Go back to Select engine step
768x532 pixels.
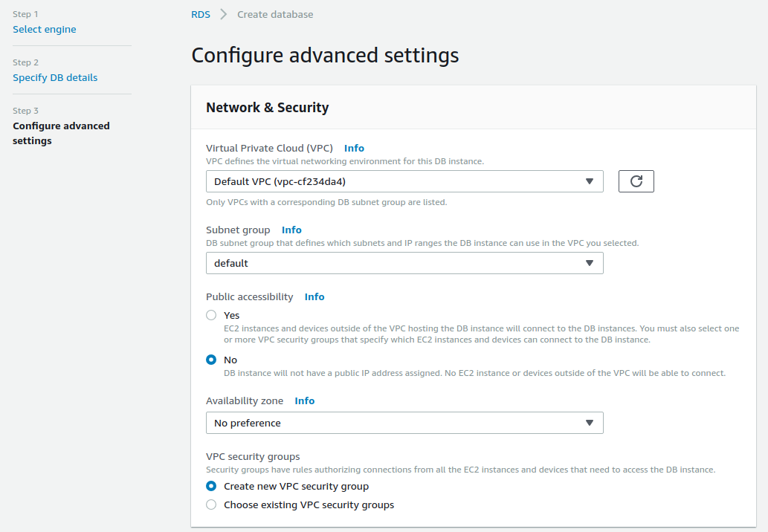point(45,29)
